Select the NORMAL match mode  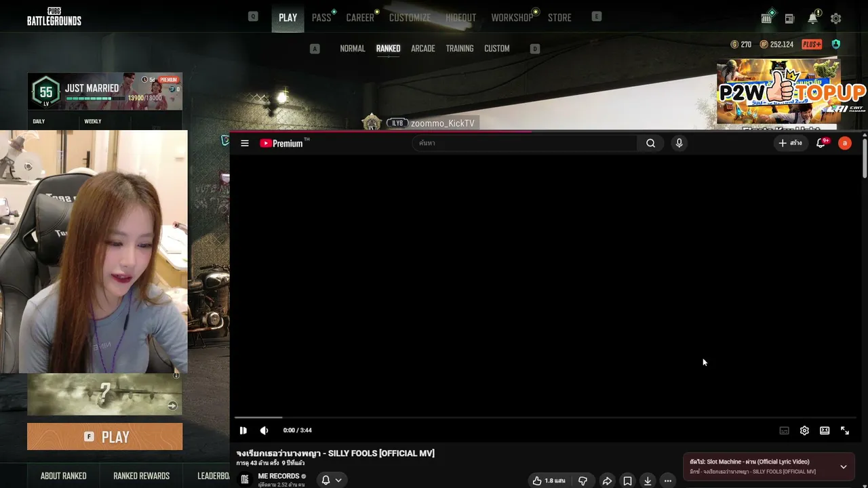pos(353,49)
